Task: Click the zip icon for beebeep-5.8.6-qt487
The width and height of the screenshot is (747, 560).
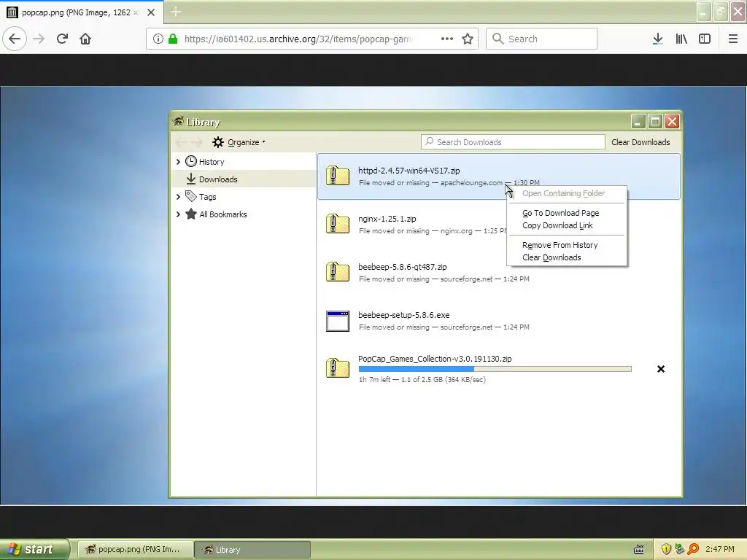Action: [x=338, y=272]
